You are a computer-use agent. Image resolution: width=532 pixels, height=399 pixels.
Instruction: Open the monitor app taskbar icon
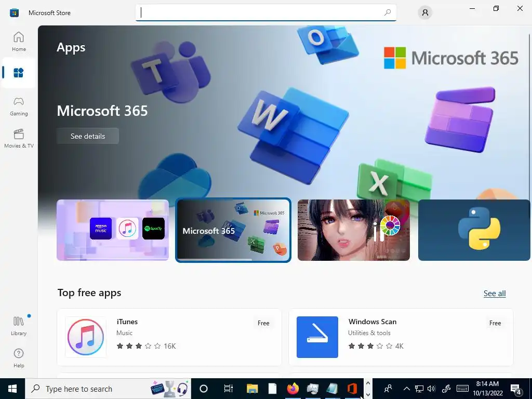(x=312, y=389)
